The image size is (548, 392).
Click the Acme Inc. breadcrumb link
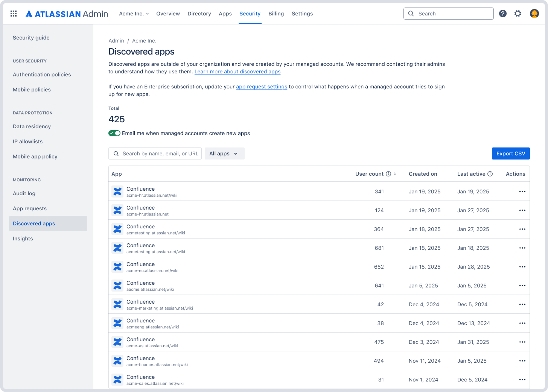144,41
